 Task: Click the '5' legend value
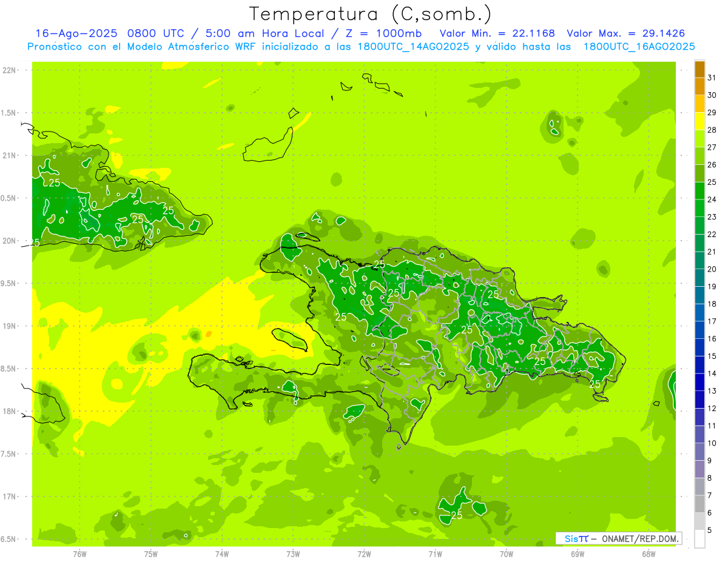[709, 530]
